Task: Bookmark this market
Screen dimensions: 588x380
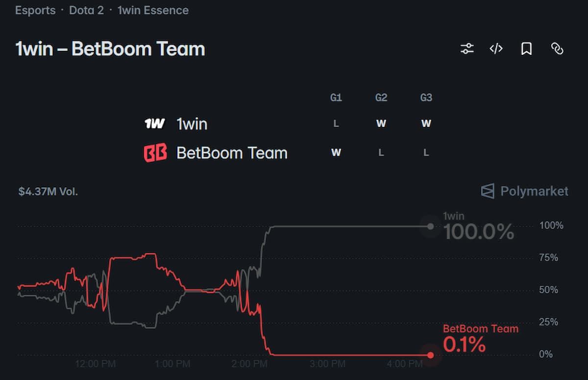Action: [x=526, y=49]
